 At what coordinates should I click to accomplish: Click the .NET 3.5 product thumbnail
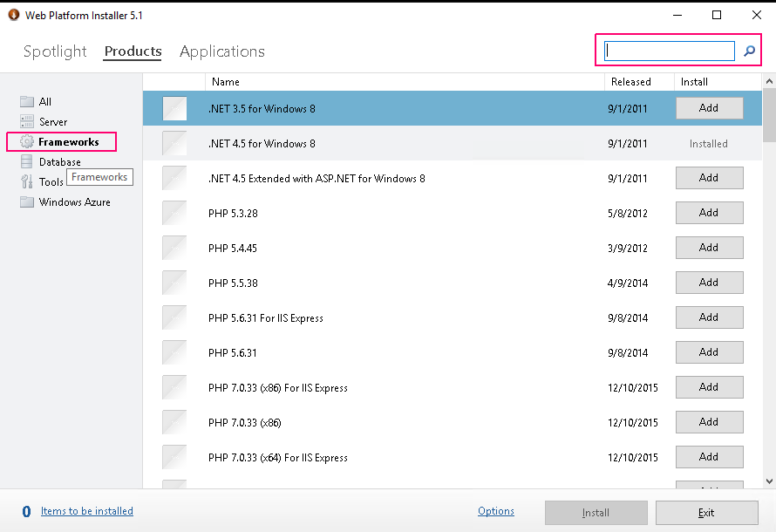(174, 108)
